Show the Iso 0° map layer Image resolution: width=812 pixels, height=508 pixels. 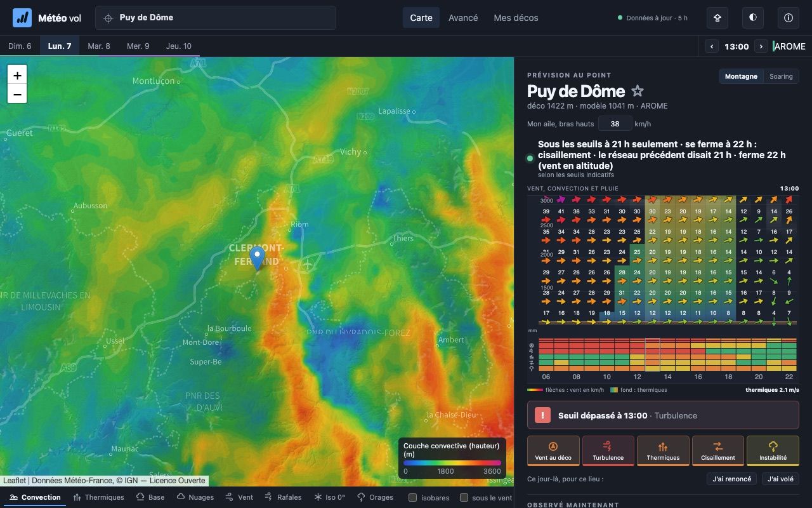click(330, 497)
